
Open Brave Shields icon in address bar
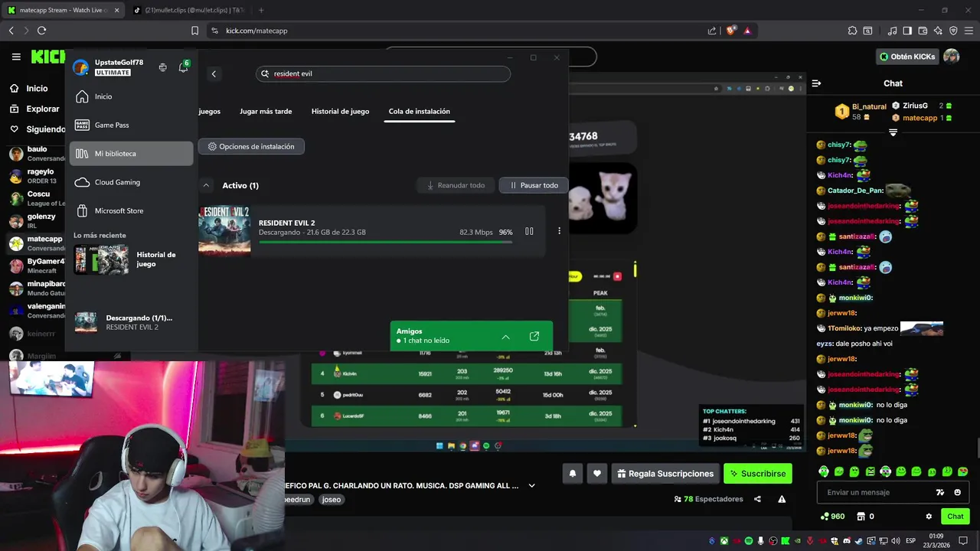click(731, 31)
